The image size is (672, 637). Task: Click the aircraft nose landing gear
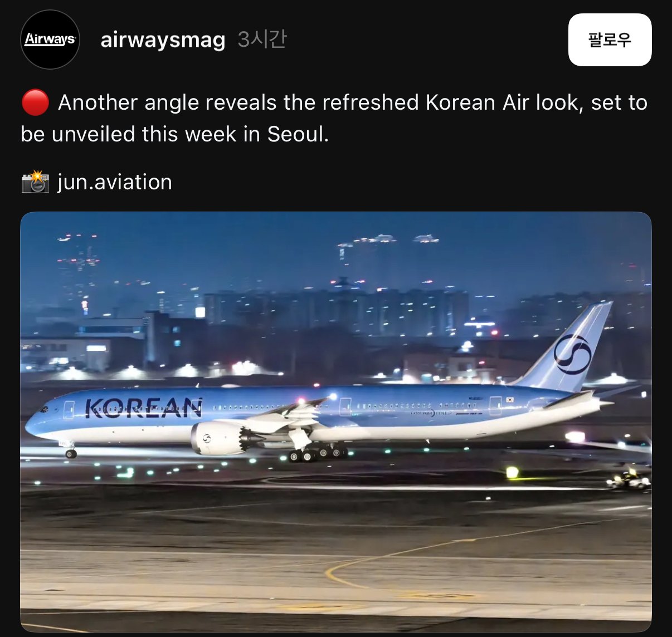pyautogui.click(x=70, y=450)
